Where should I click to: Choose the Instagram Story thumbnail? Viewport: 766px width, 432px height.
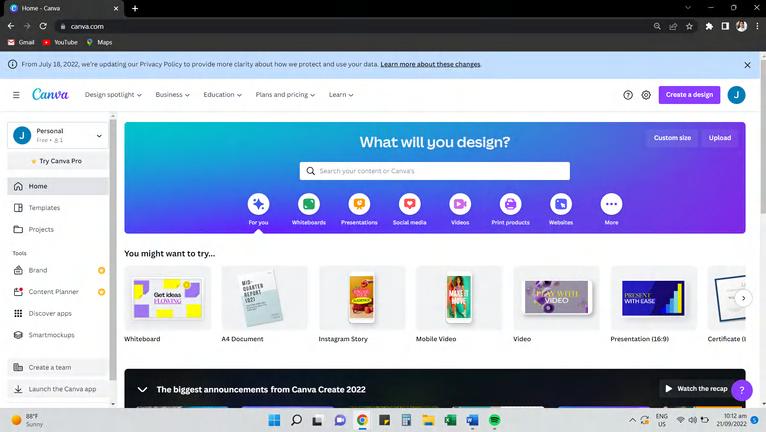point(362,298)
